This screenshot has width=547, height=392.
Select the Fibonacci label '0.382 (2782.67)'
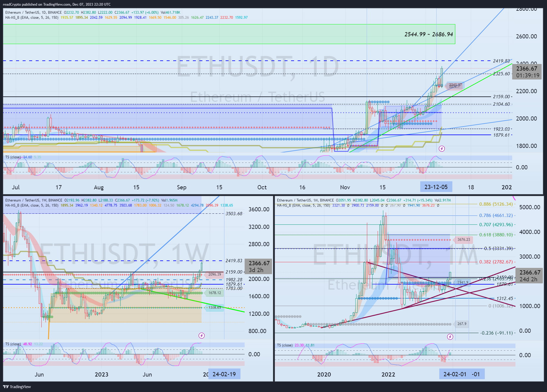pos(496,262)
